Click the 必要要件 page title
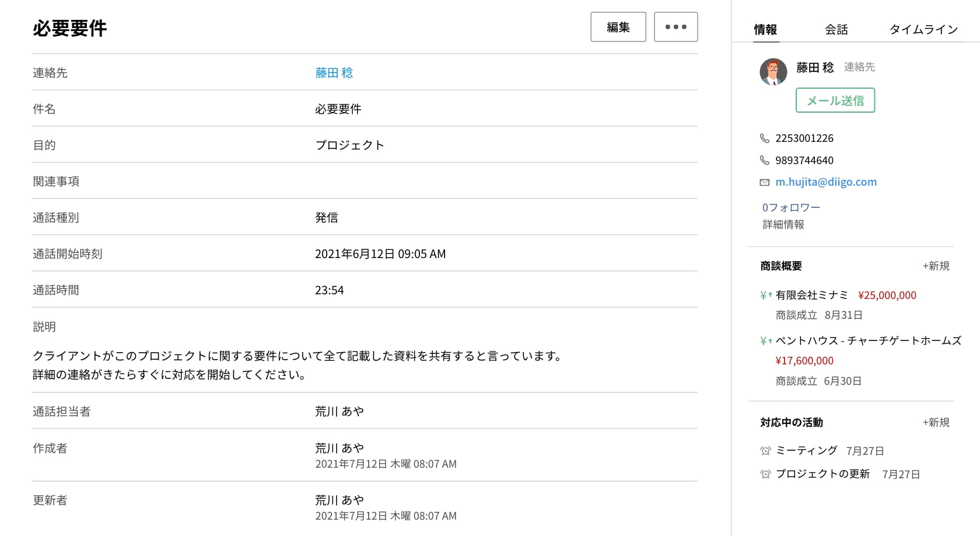980x536 pixels. tap(70, 28)
